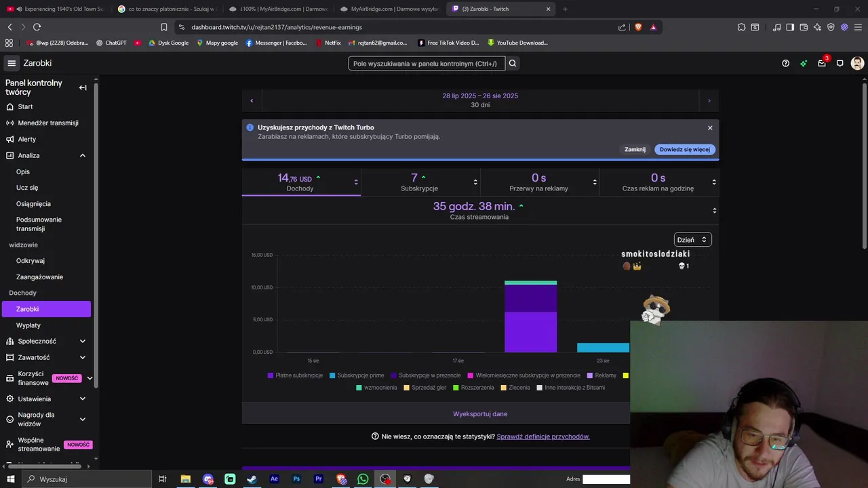868x488 pixels.
Task: Click browser reload button
Action: point(37,27)
